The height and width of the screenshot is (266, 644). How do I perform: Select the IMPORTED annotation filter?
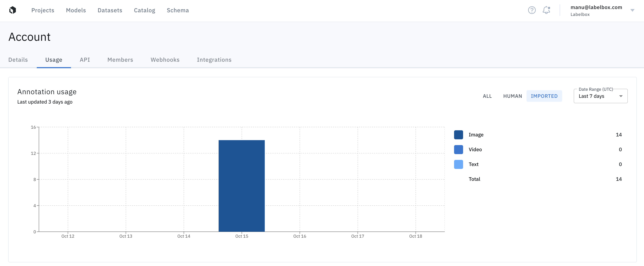click(544, 96)
